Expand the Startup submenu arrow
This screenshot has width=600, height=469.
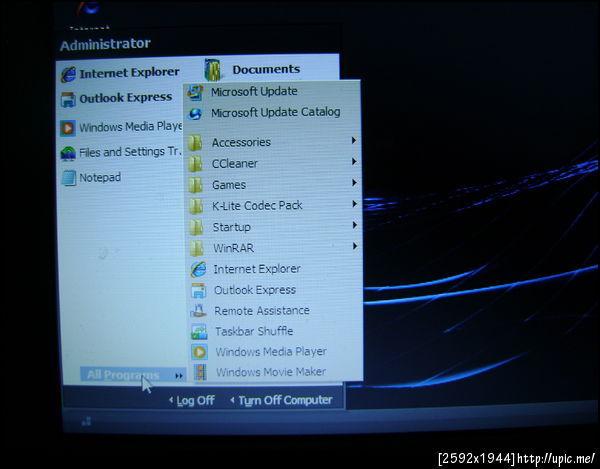pyautogui.click(x=355, y=225)
